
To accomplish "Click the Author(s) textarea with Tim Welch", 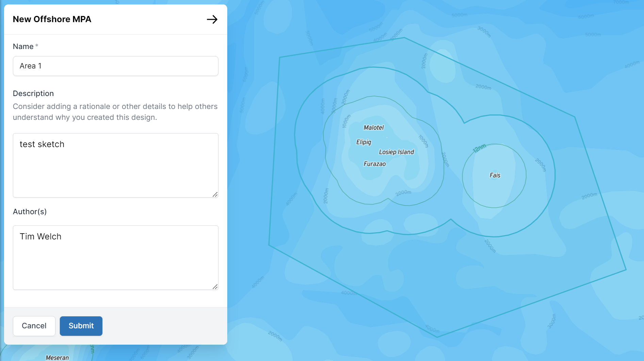I will [116, 257].
